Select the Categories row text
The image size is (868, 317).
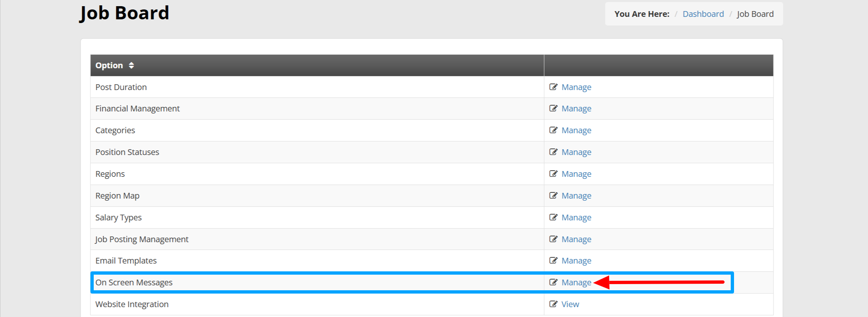point(115,130)
